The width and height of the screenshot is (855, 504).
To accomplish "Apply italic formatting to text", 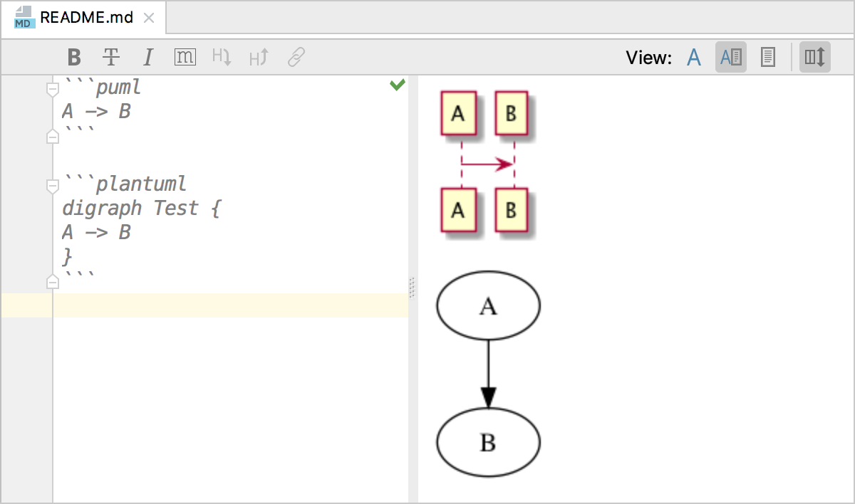I will [x=148, y=58].
